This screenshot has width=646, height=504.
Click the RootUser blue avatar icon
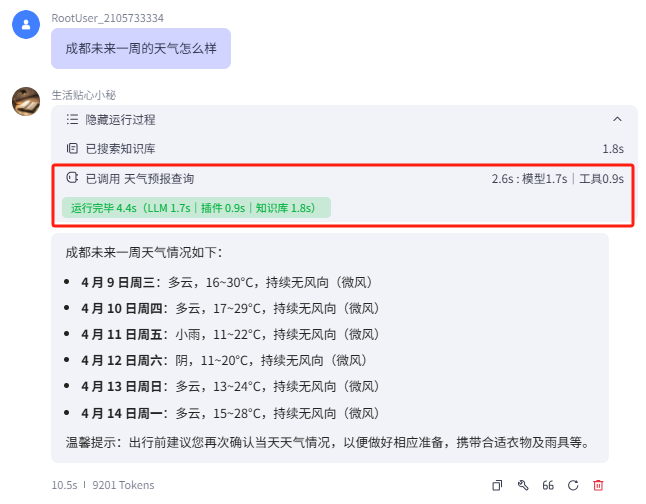[x=26, y=24]
